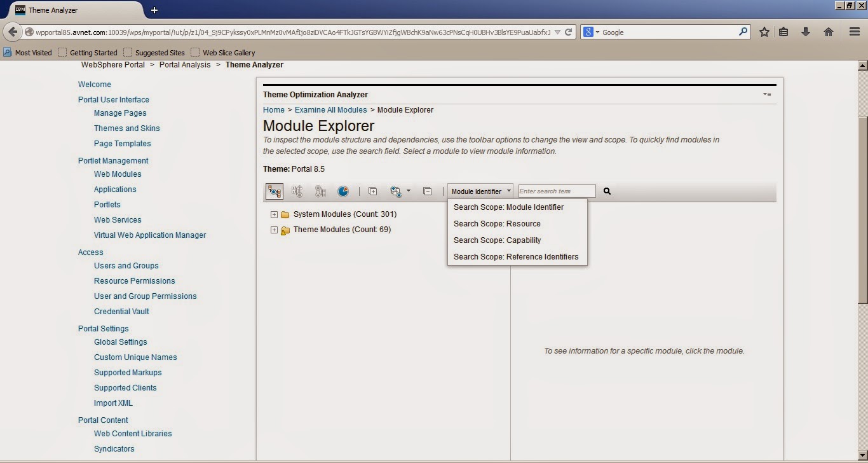Open Users and Groups link
Viewport: 868px width, 463px height.
pyautogui.click(x=126, y=266)
